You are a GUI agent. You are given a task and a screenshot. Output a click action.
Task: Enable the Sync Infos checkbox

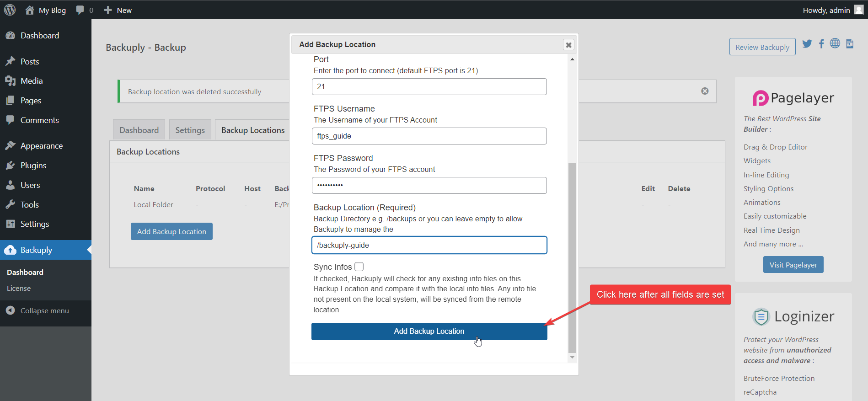[359, 267]
